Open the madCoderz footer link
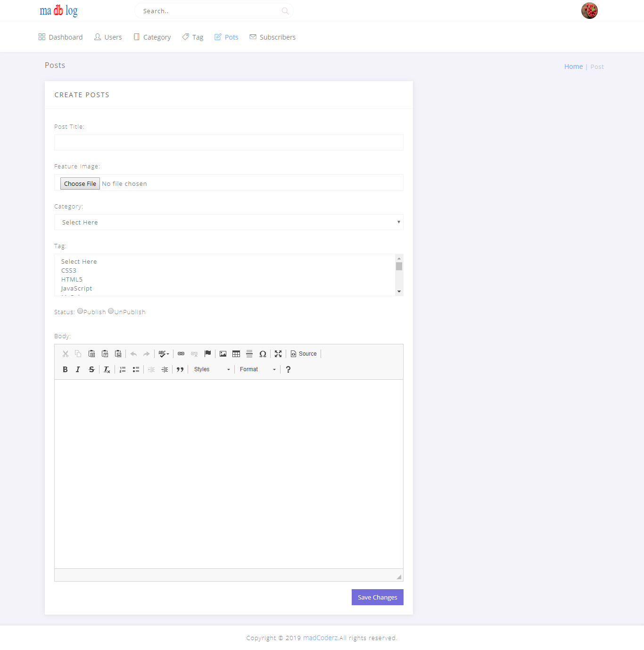This screenshot has width=644, height=650. [x=321, y=638]
